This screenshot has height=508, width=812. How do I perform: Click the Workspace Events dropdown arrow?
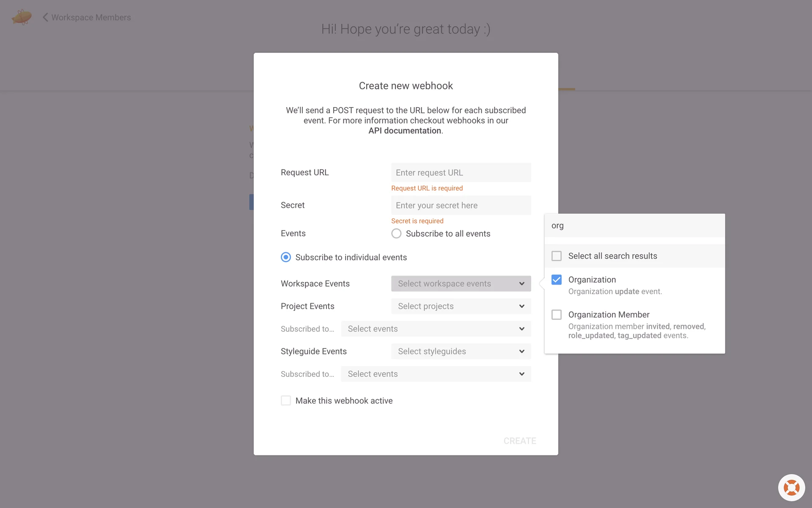point(521,284)
